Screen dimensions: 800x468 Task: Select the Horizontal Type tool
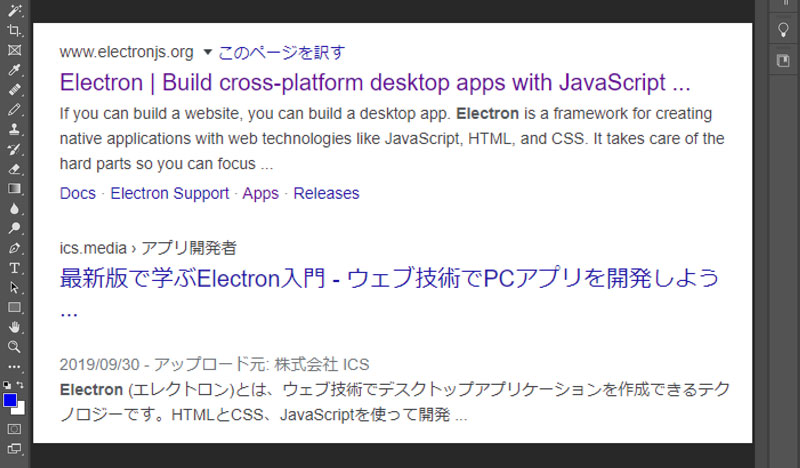pos(14,268)
